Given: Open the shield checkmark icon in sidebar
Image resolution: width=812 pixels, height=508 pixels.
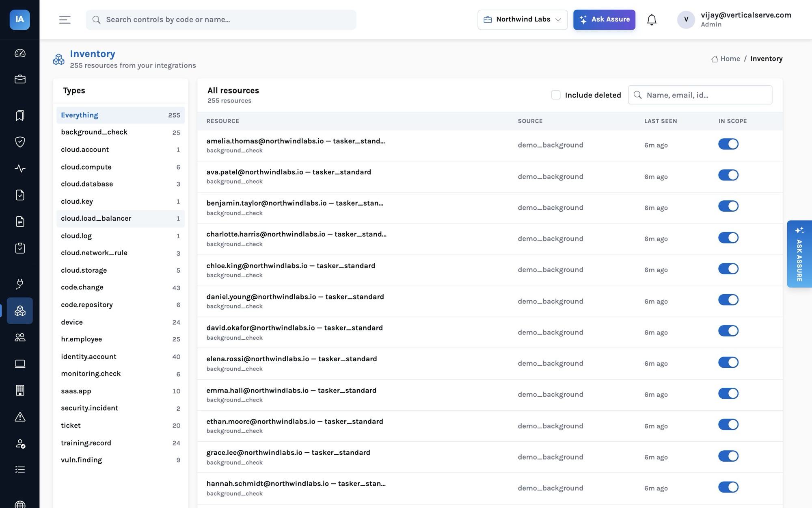Looking at the screenshot, I should [x=20, y=142].
